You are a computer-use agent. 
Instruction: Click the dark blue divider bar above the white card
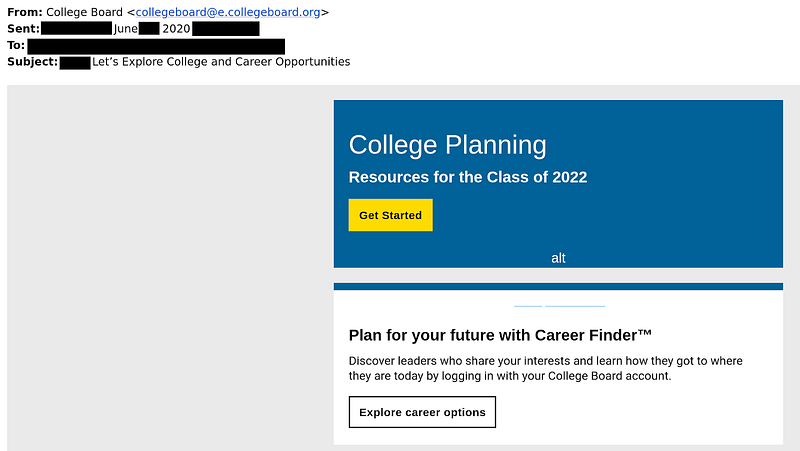click(x=558, y=287)
